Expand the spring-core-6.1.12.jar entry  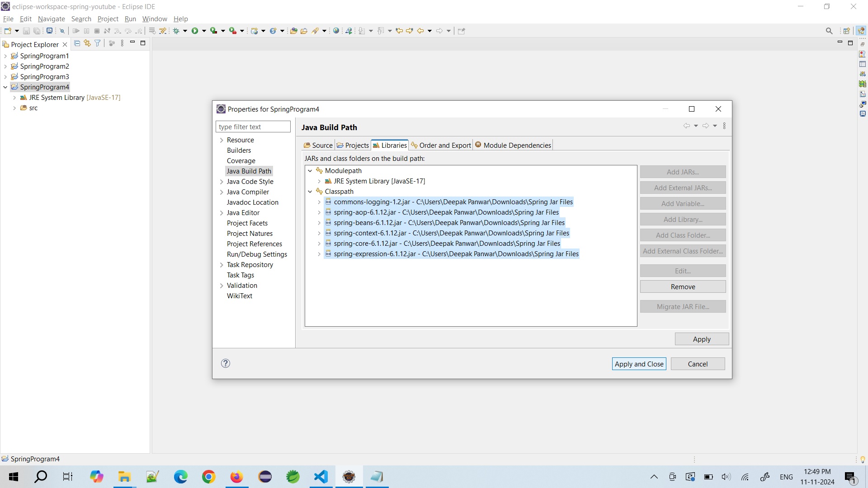pyautogui.click(x=319, y=244)
